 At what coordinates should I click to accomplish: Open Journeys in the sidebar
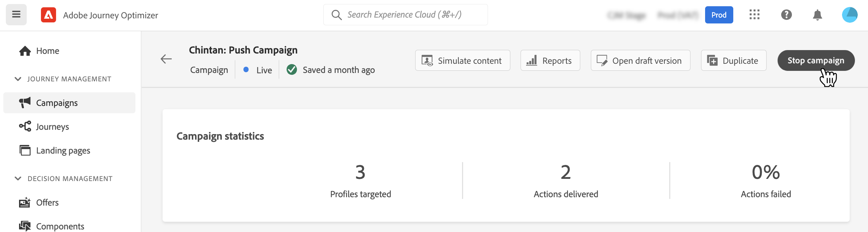click(x=52, y=127)
